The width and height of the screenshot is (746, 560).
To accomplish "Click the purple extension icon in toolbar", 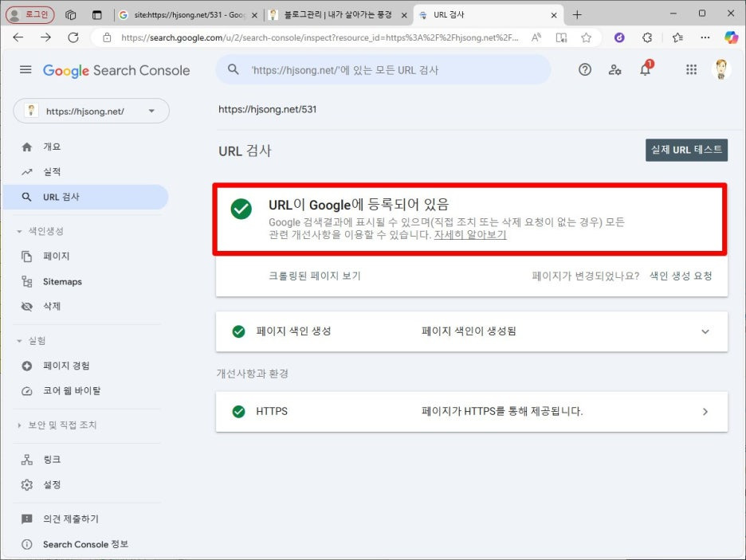I will coord(619,37).
